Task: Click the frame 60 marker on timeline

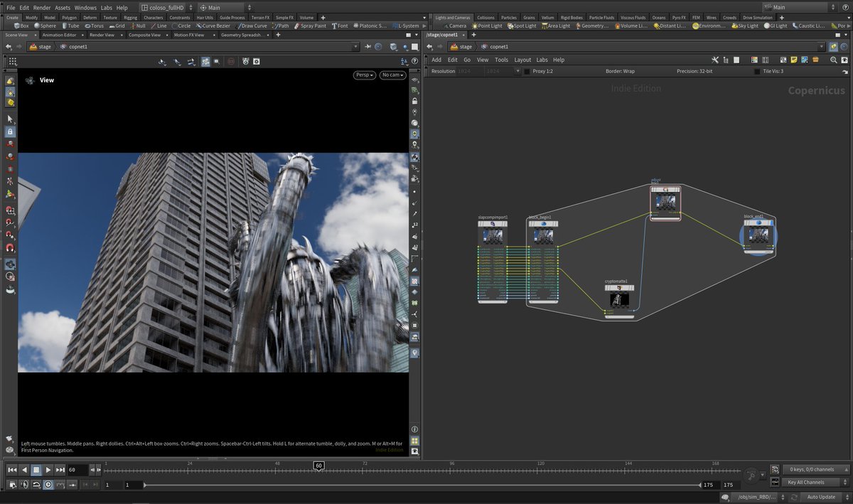Action: pos(319,466)
